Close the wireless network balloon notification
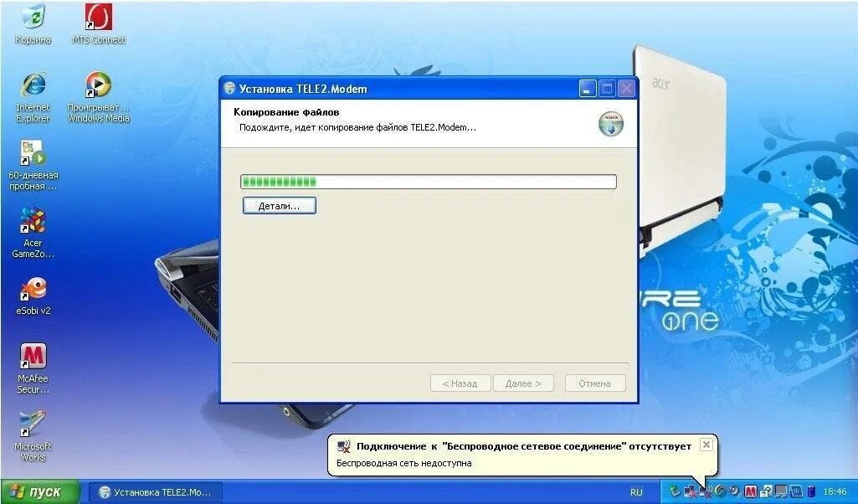This screenshot has width=858, height=504. (x=706, y=445)
